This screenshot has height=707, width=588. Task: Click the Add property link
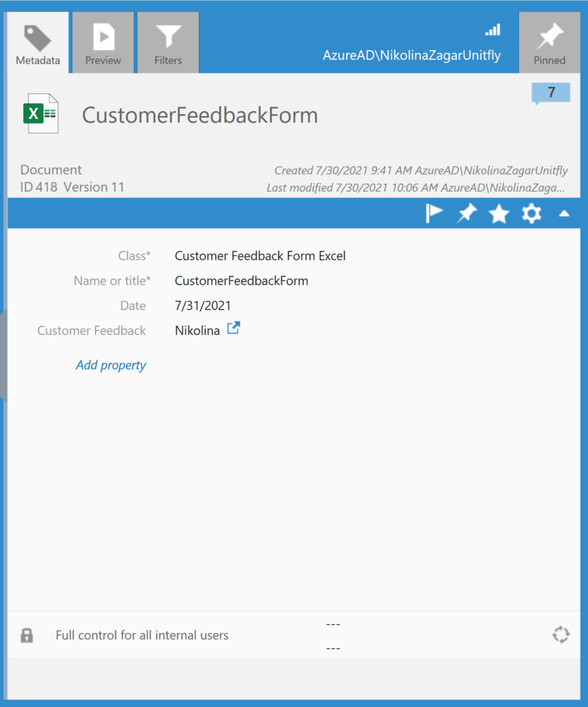[111, 365]
